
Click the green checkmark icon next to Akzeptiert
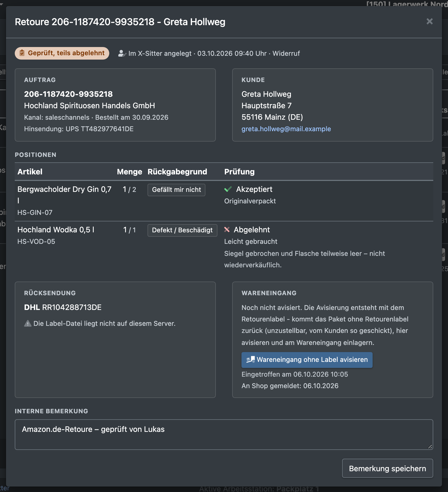click(228, 189)
